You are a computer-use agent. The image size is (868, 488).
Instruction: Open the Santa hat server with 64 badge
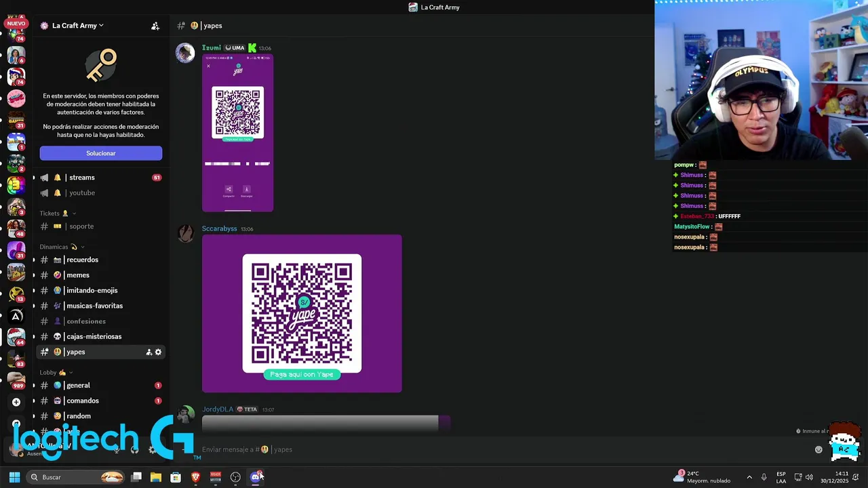pyautogui.click(x=16, y=337)
